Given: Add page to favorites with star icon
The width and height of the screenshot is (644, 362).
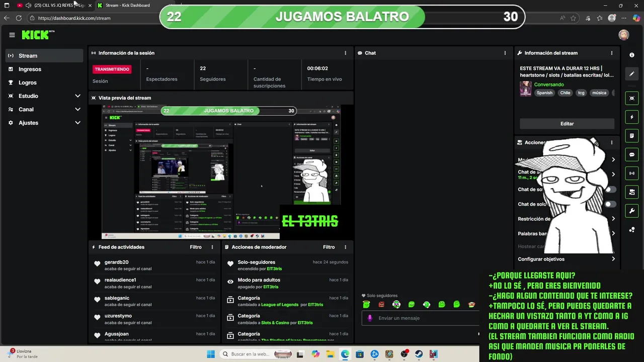Looking at the screenshot, I should point(574,18).
